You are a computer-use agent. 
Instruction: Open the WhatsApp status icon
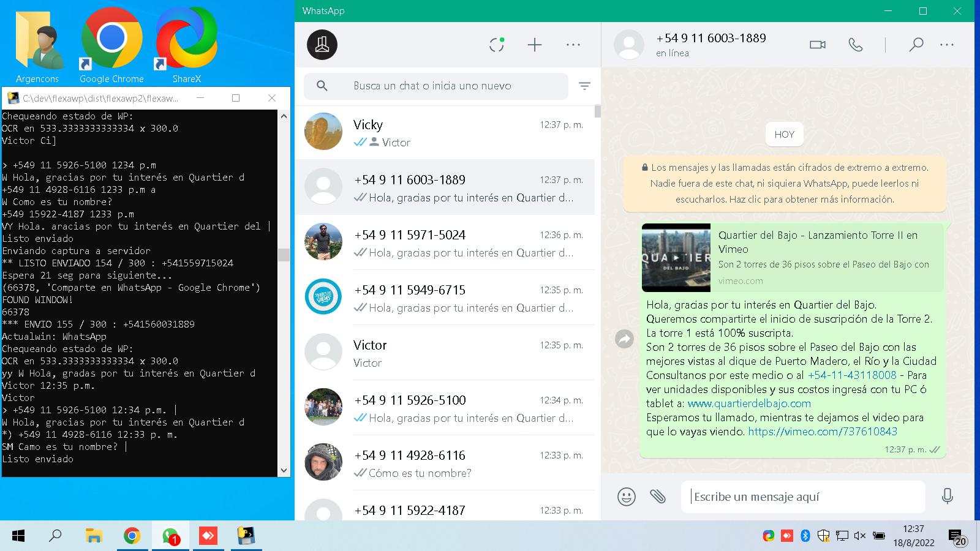pyautogui.click(x=497, y=45)
